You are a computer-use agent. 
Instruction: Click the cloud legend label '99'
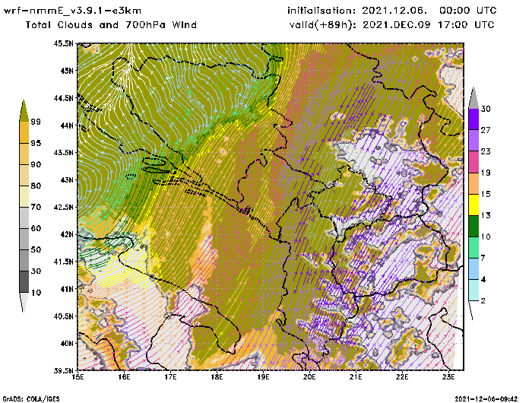pyautogui.click(x=35, y=122)
